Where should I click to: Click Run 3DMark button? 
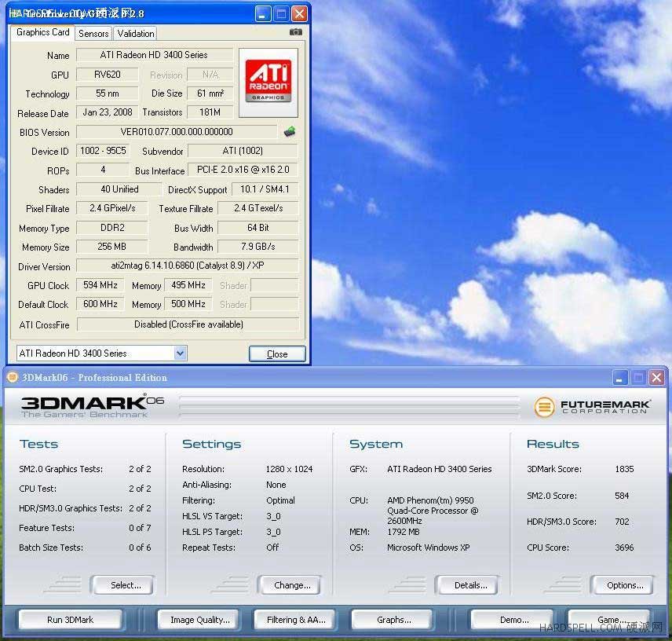pyautogui.click(x=71, y=620)
